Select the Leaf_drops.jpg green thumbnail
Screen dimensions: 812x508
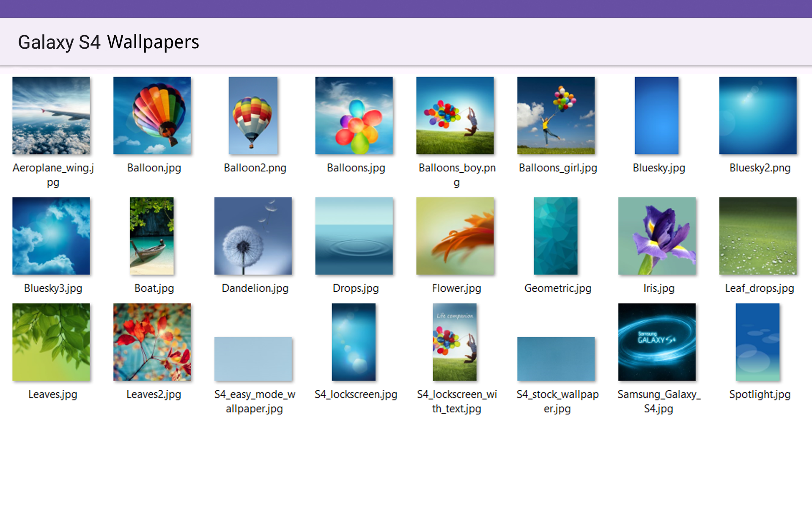click(x=758, y=236)
